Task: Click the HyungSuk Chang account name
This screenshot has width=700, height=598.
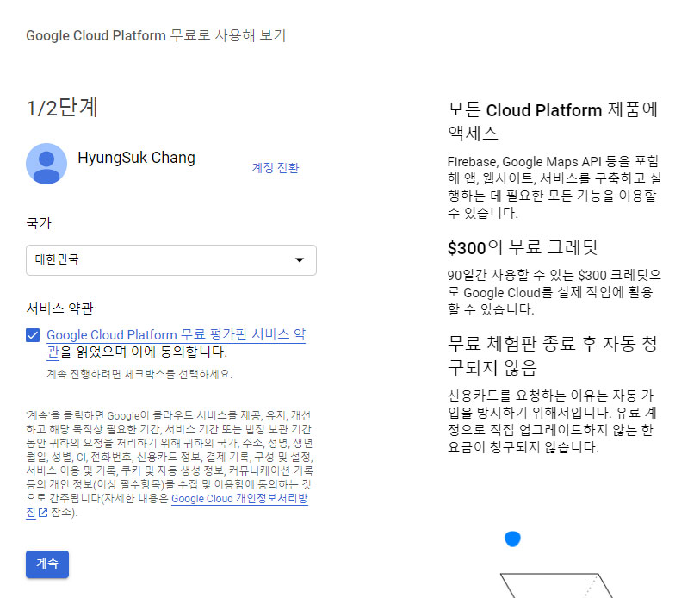Action: pyautogui.click(x=136, y=158)
